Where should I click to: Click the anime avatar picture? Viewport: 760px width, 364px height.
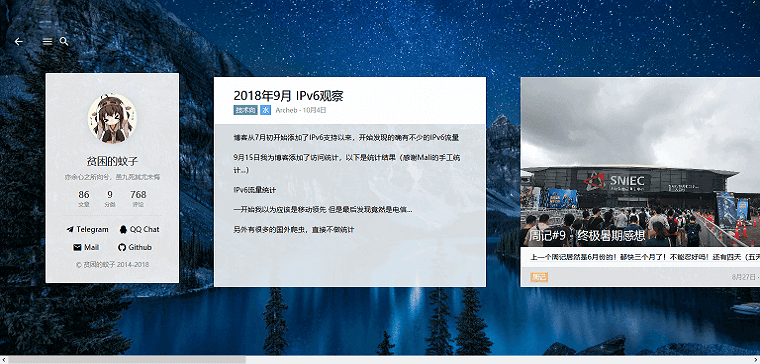pyautogui.click(x=112, y=119)
